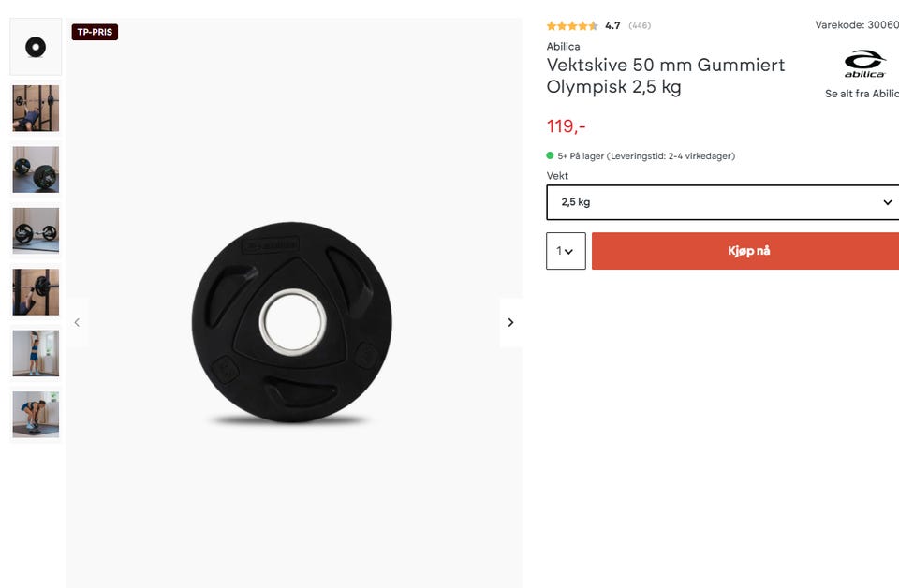This screenshot has width=899, height=588.
Task: Select thumbnail of two plates on floor
Action: (x=36, y=169)
